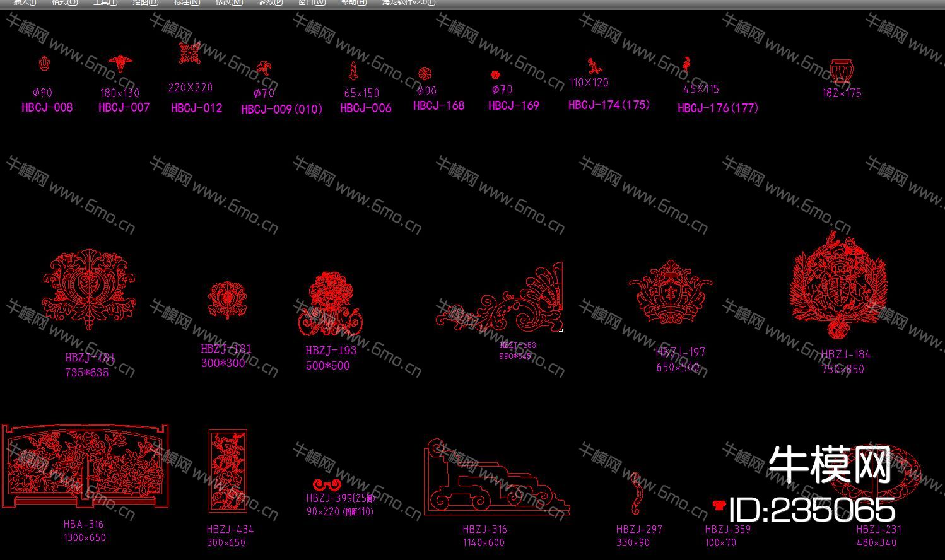Click the 182×175 dimension text
The width and height of the screenshot is (945, 560).
pos(842,93)
